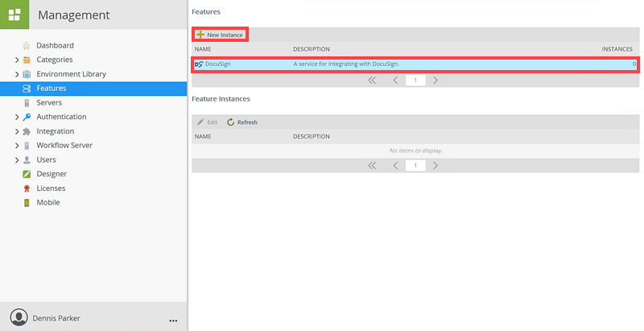Image resolution: width=644 pixels, height=331 pixels.
Task: Go to next page in Features list
Action: [436, 80]
